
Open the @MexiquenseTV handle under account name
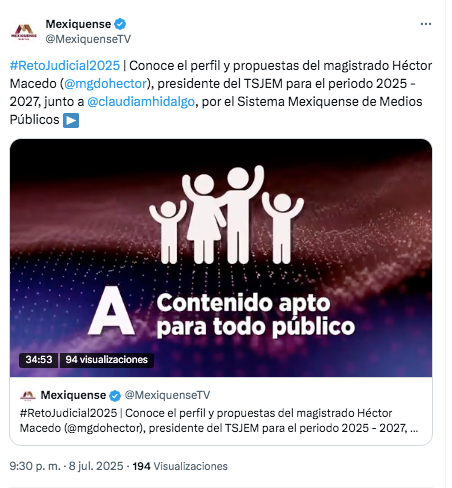[88, 39]
